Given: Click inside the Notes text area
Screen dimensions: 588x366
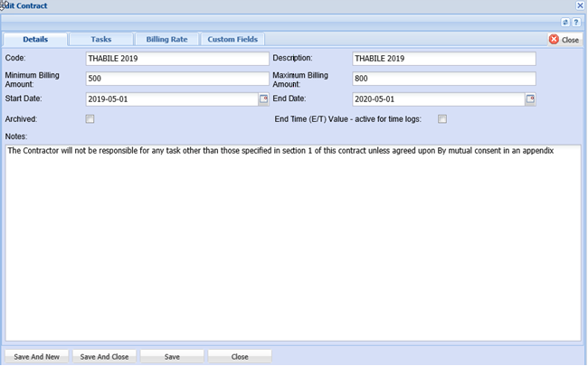Looking at the screenshot, I should 292,244.
